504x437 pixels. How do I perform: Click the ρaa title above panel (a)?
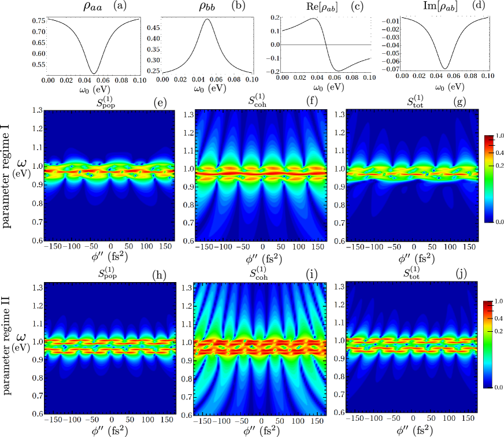click(x=93, y=7)
